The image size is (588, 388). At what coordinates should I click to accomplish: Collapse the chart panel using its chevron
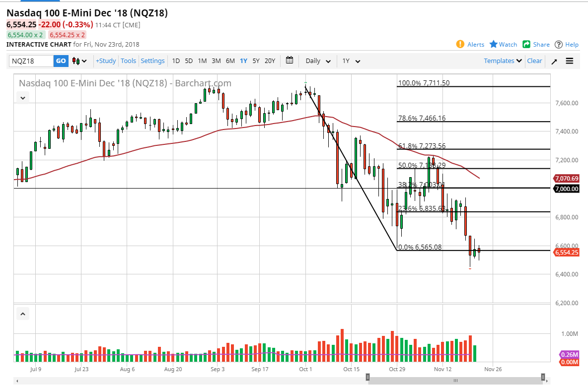[x=22, y=98]
